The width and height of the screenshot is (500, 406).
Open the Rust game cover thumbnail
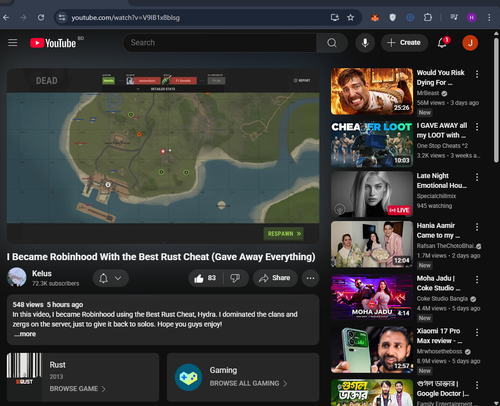point(24,377)
